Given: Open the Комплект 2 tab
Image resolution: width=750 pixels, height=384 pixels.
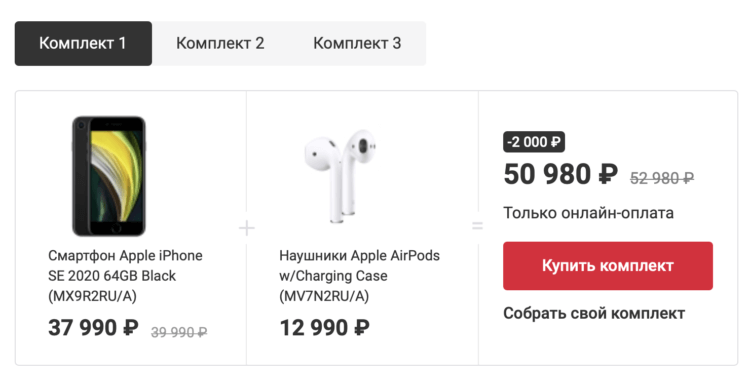Looking at the screenshot, I should click(x=220, y=44).
